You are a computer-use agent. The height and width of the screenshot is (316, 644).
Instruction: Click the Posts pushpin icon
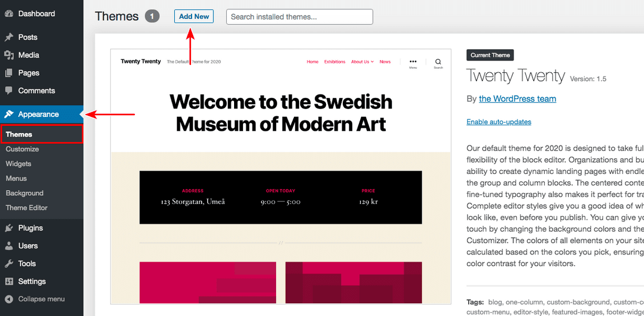(8, 37)
